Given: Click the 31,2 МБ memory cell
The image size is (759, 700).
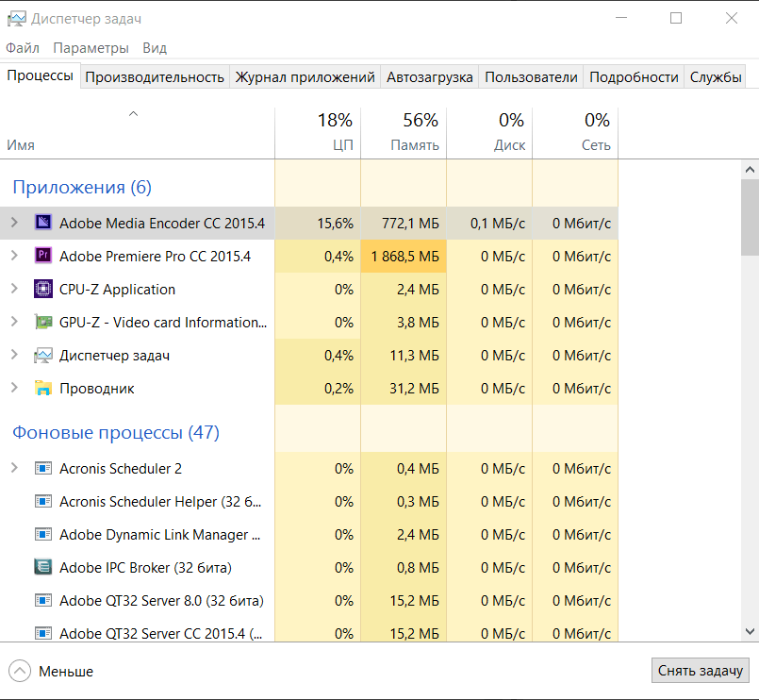Looking at the screenshot, I should coord(404,389).
